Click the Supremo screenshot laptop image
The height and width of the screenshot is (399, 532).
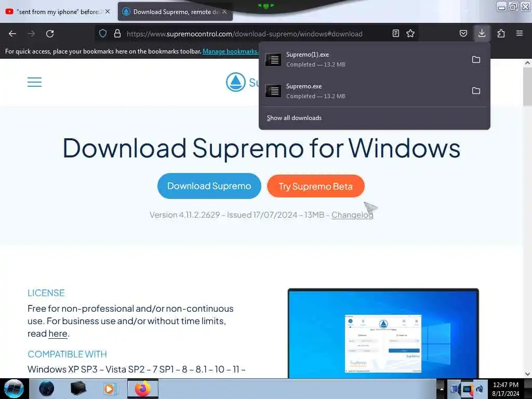click(383, 333)
